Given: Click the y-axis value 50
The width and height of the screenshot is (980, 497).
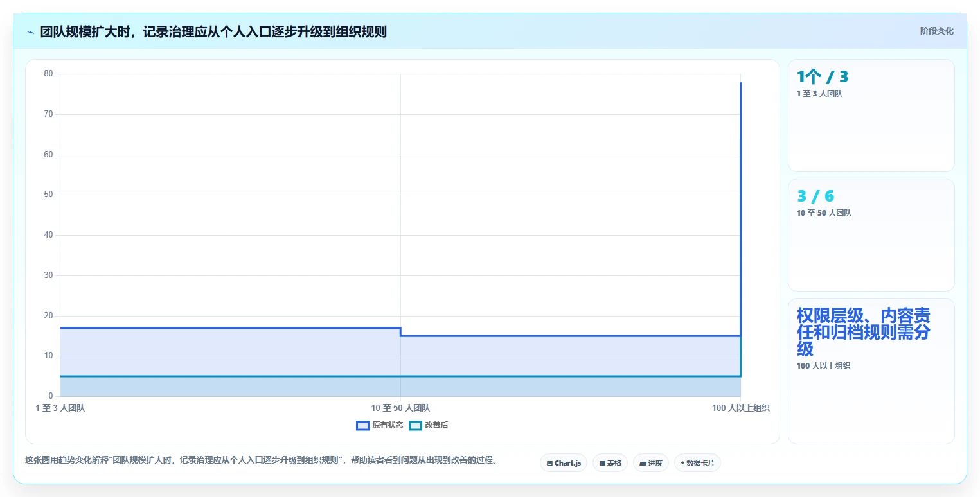Looking at the screenshot, I should tap(48, 195).
